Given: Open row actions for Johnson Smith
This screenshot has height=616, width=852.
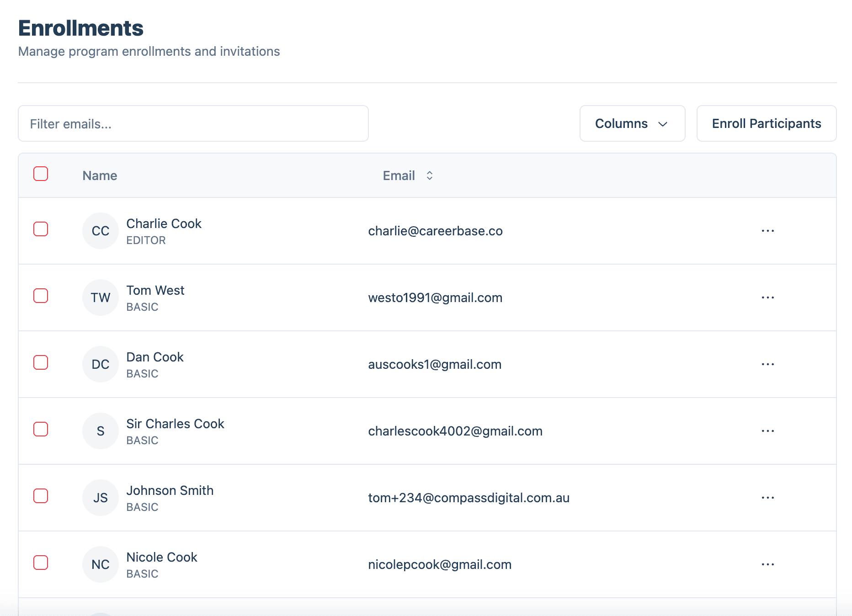Looking at the screenshot, I should point(767,498).
